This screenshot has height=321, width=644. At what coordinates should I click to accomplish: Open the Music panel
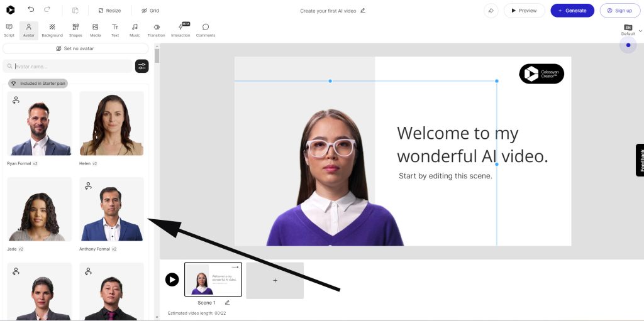(x=135, y=30)
